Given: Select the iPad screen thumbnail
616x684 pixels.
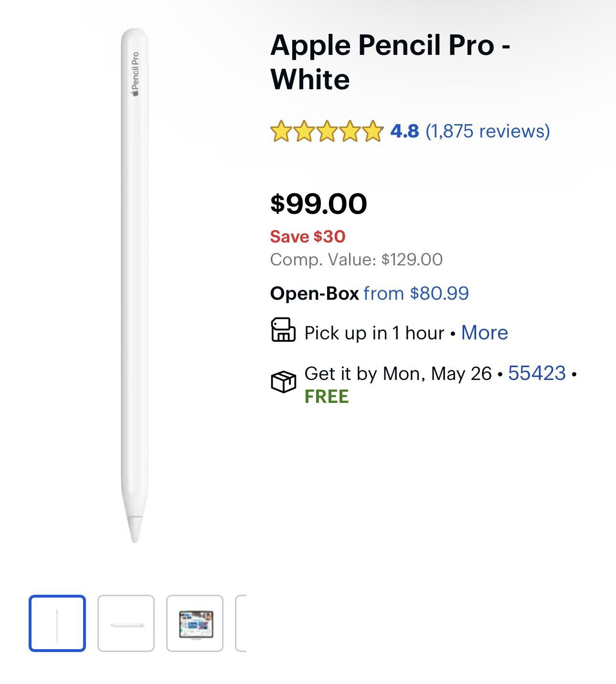Looking at the screenshot, I should click(195, 623).
